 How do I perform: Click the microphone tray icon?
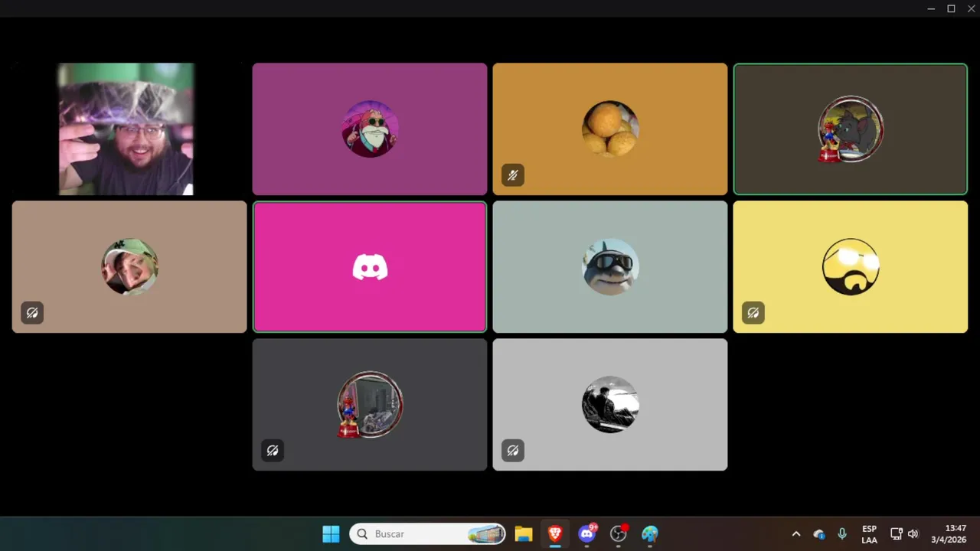click(842, 534)
